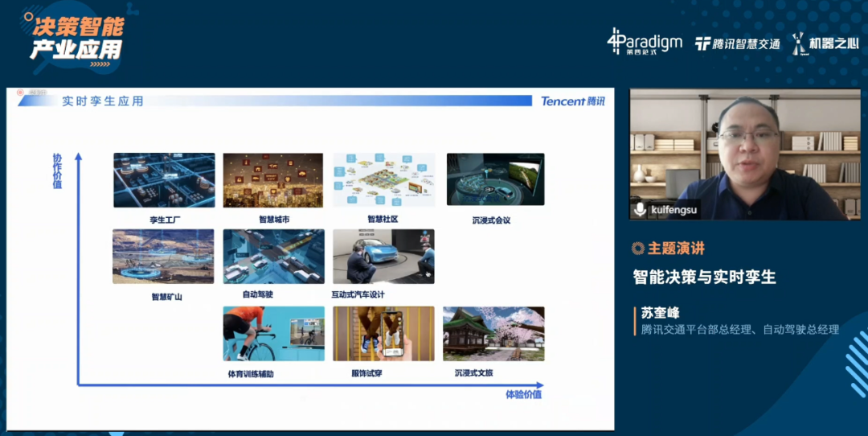Image resolution: width=868 pixels, height=436 pixels.
Task: Click the 智慧矿山 caption
Action: pos(166,297)
